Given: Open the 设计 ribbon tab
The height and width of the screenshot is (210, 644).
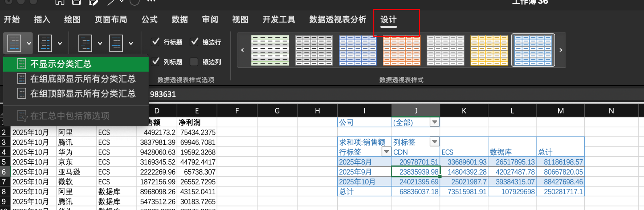Looking at the screenshot, I should [388, 19].
